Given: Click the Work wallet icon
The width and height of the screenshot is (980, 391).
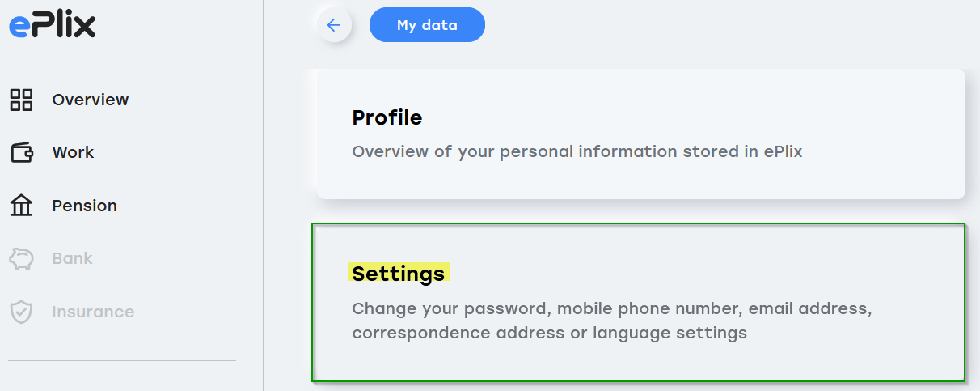Looking at the screenshot, I should (21, 152).
